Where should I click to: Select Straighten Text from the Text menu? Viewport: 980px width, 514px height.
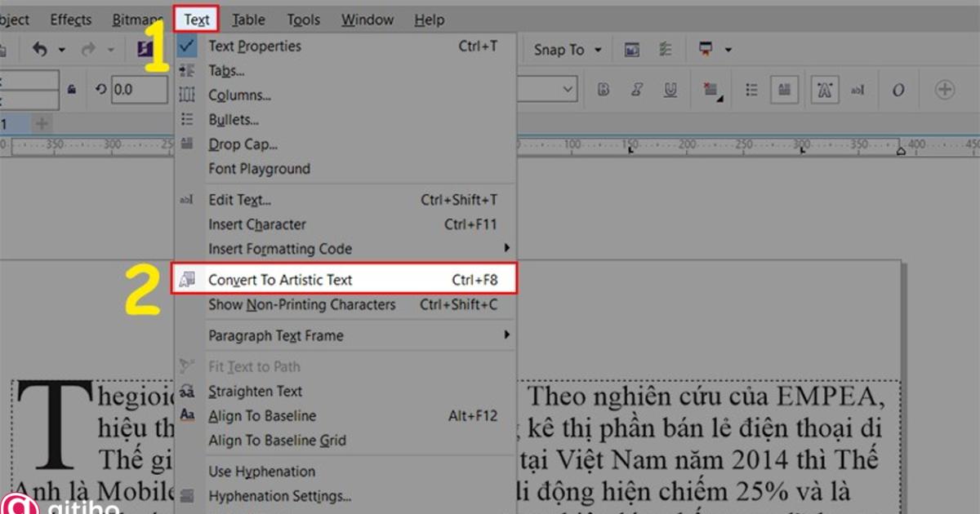tap(256, 391)
